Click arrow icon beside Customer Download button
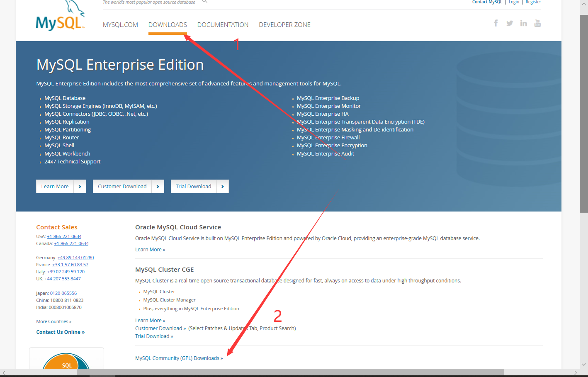The width and height of the screenshot is (588, 377). pos(158,187)
